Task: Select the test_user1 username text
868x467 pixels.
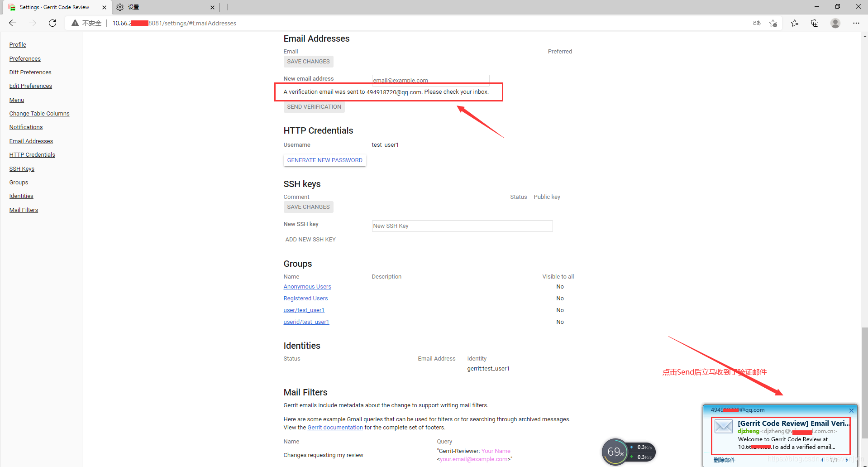Action: tap(385, 145)
